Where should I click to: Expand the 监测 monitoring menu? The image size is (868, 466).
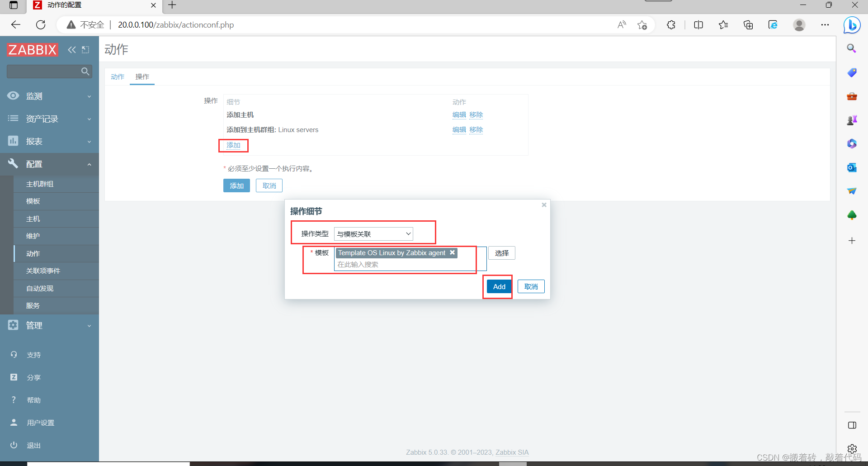pos(49,96)
